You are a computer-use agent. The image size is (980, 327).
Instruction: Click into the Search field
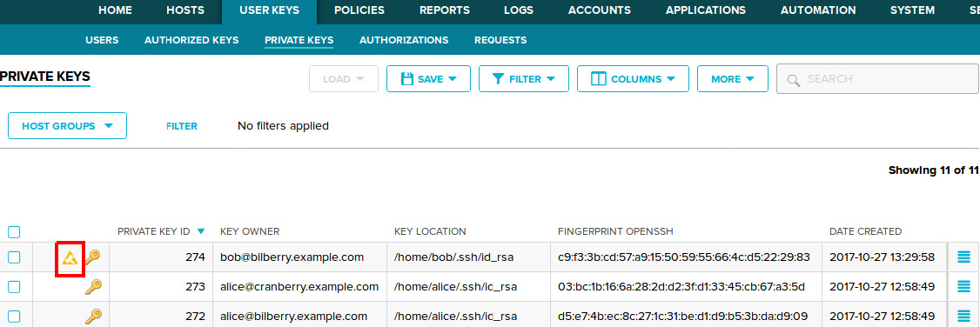coord(878,79)
